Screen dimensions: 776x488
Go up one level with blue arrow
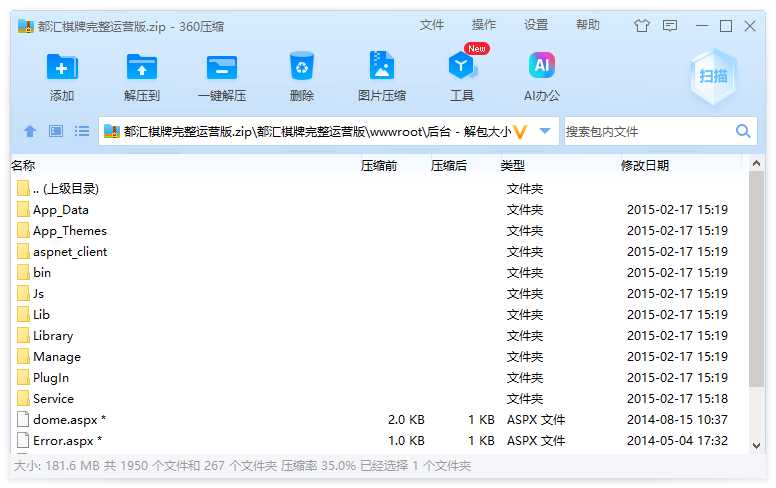(x=30, y=131)
